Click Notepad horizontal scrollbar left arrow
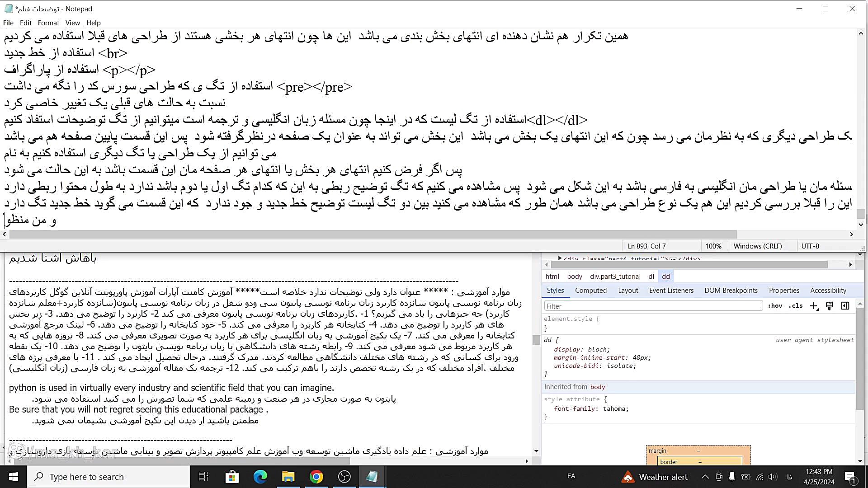 click(5, 235)
